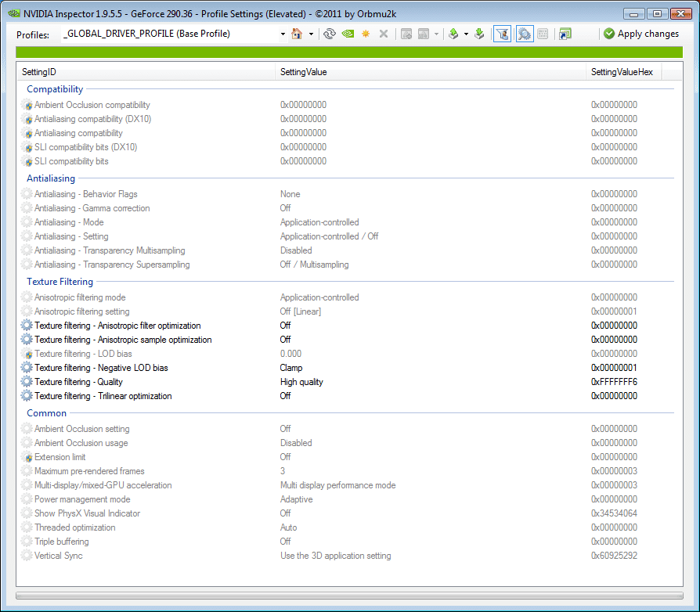Click the add application to profile icon
Viewport: 700px width, 612px height.
tap(406, 34)
